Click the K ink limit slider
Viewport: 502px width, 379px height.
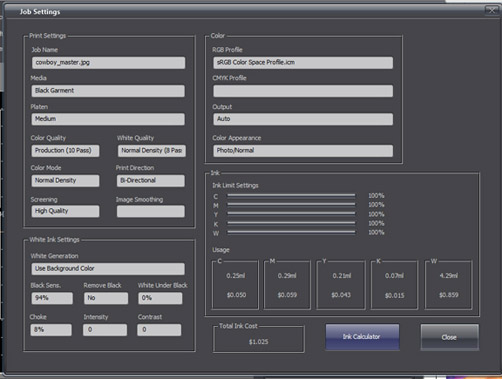coord(291,223)
